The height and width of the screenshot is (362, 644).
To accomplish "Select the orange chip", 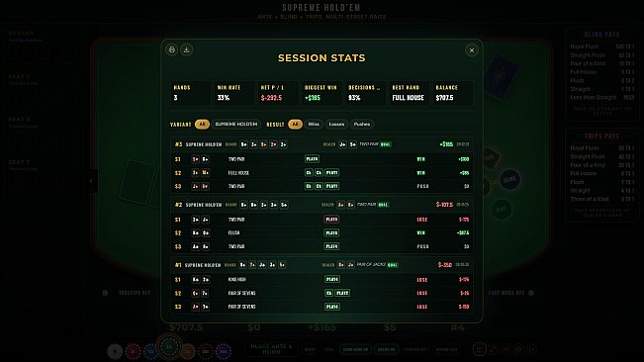I will click(188, 351).
